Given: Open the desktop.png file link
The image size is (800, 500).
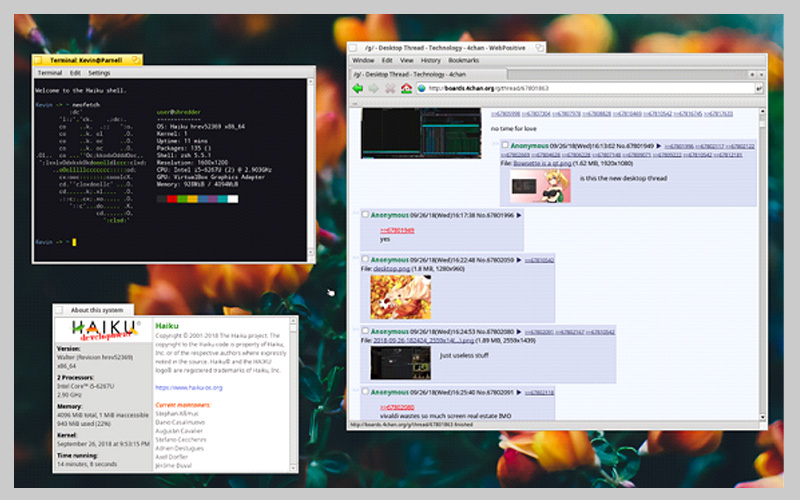Looking at the screenshot, I should (x=392, y=269).
